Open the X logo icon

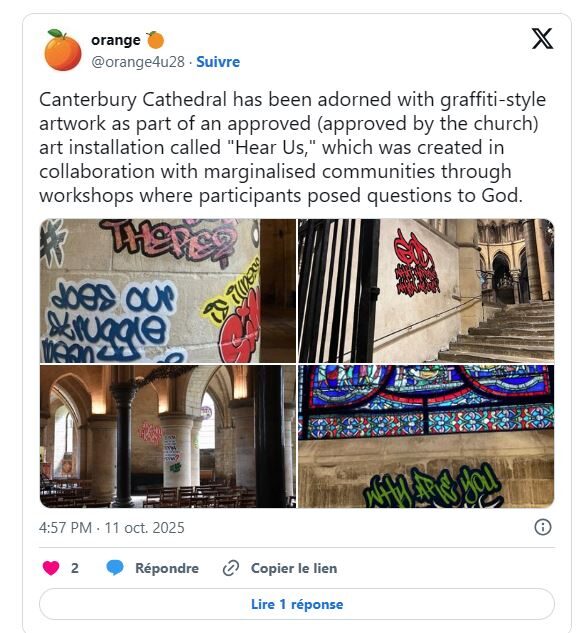(x=542, y=39)
